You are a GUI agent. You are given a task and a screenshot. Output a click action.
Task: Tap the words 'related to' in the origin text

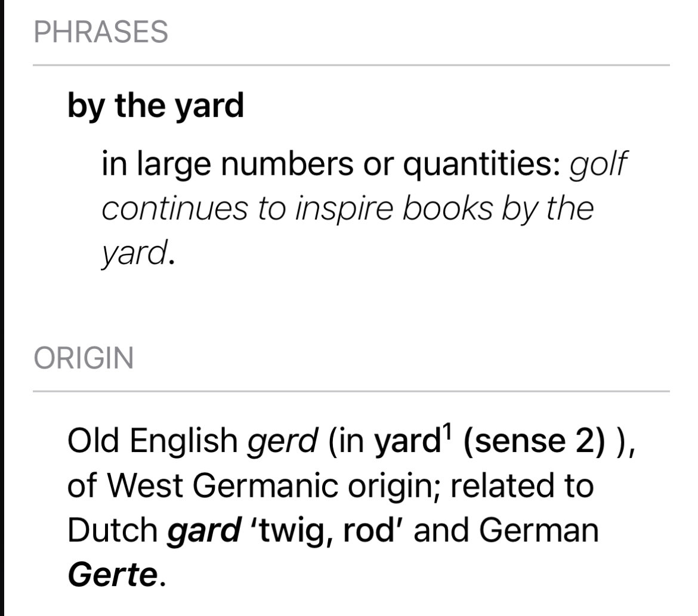pos(522,485)
